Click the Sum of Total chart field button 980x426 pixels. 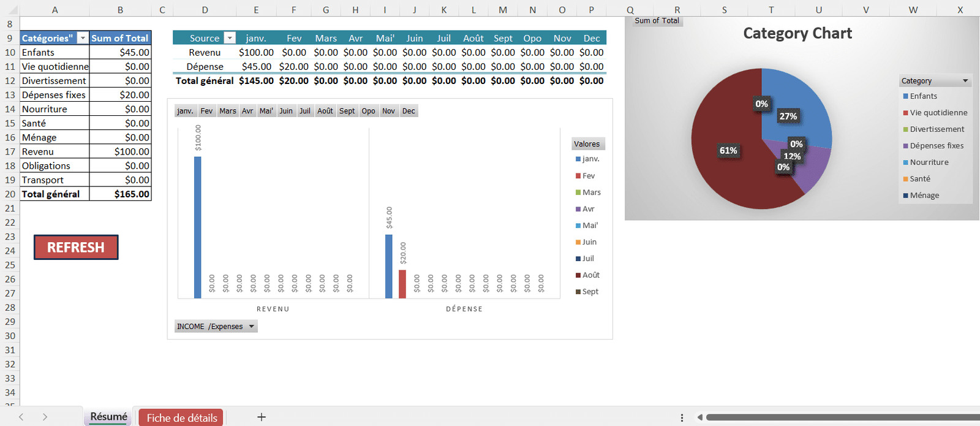(x=657, y=21)
